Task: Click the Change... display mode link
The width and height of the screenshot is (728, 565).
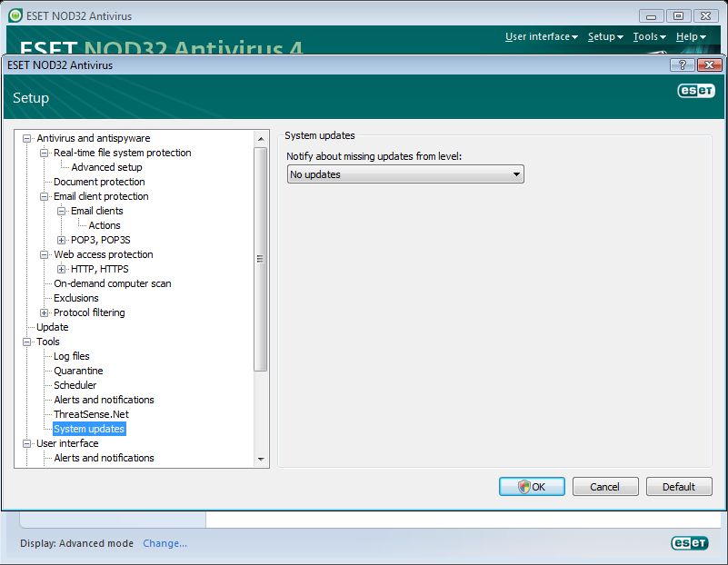Action: pyautogui.click(x=165, y=543)
